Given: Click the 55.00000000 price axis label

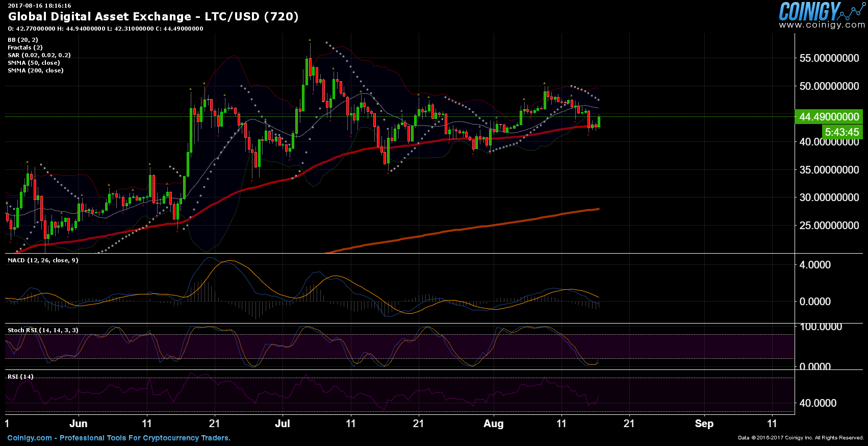Looking at the screenshot, I should click(829, 58).
